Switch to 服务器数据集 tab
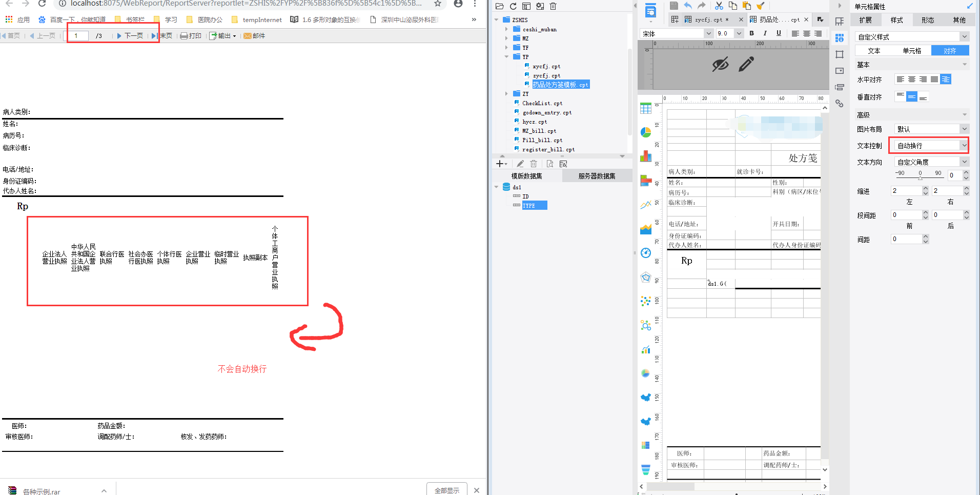 [597, 176]
